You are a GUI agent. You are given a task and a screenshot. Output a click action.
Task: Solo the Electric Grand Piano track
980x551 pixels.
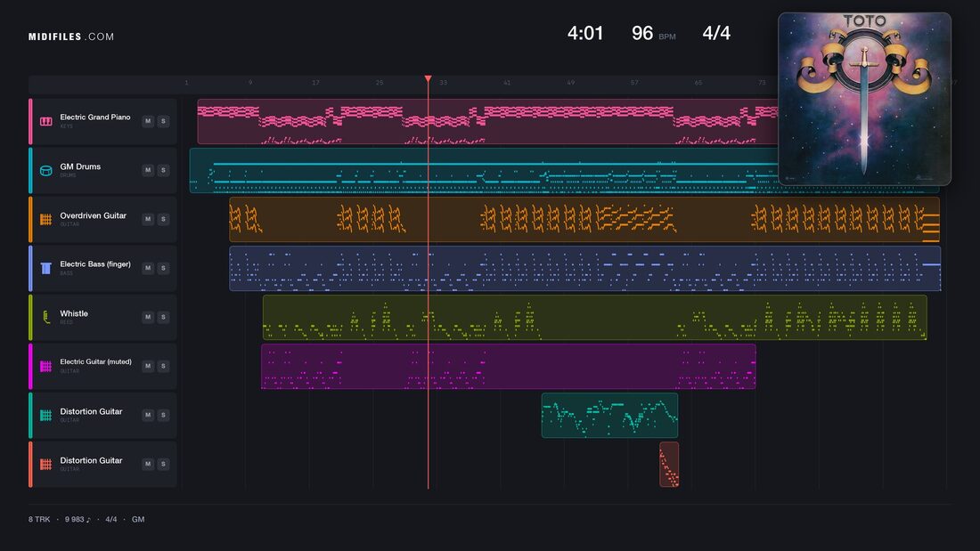(x=164, y=121)
